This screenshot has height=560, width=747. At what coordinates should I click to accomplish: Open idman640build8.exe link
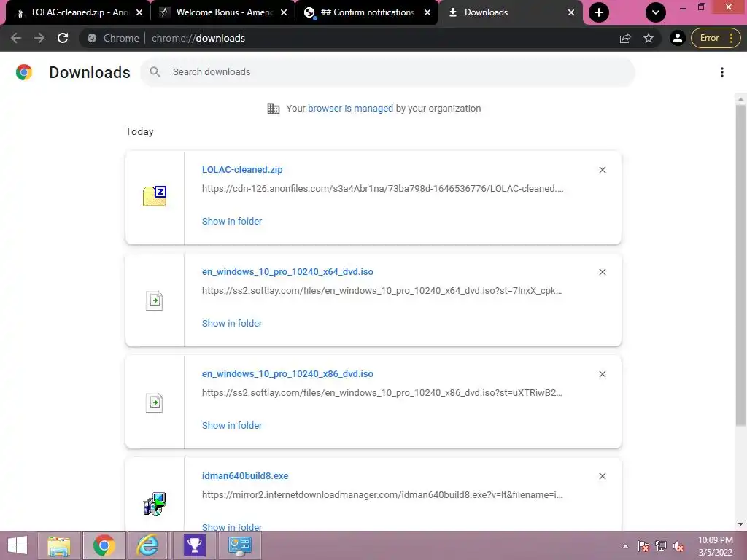(245, 476)
